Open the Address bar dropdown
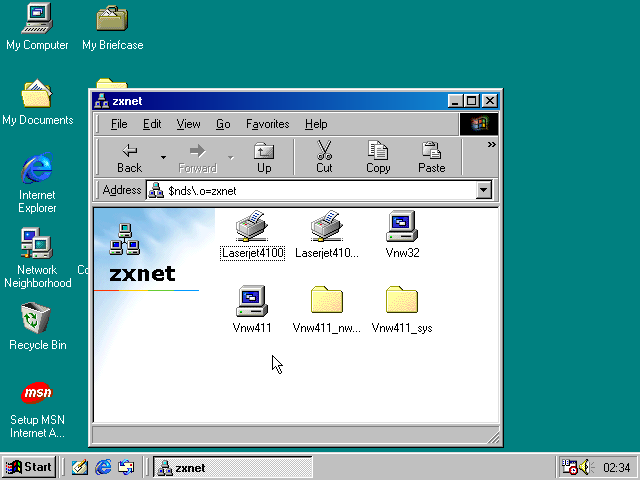640x480 pixels. coord(484,190)
